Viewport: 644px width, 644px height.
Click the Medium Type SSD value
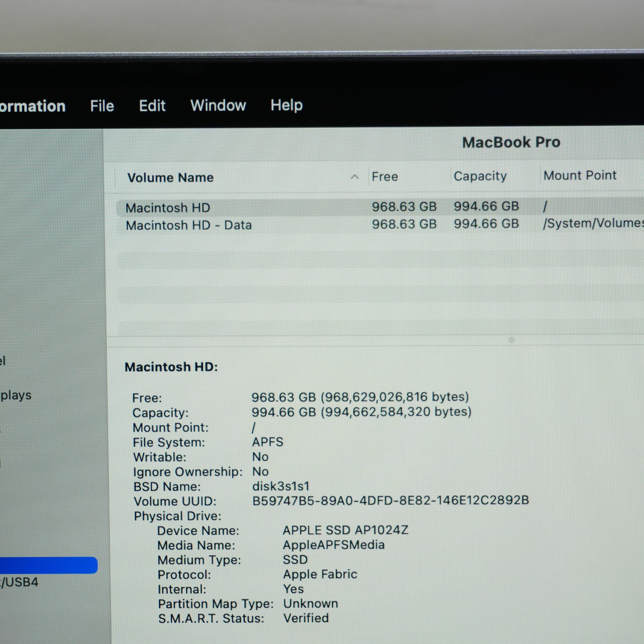[x=295, y=560]
